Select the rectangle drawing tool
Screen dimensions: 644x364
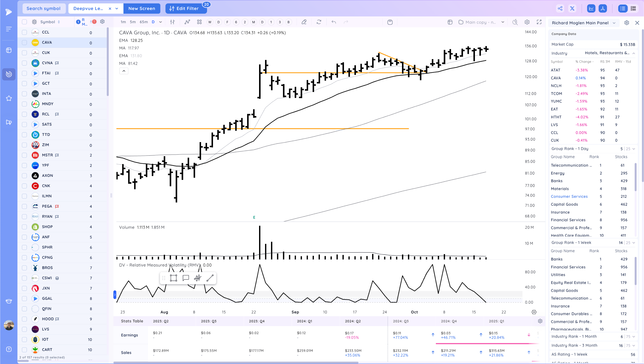click(x=174, y=278)
